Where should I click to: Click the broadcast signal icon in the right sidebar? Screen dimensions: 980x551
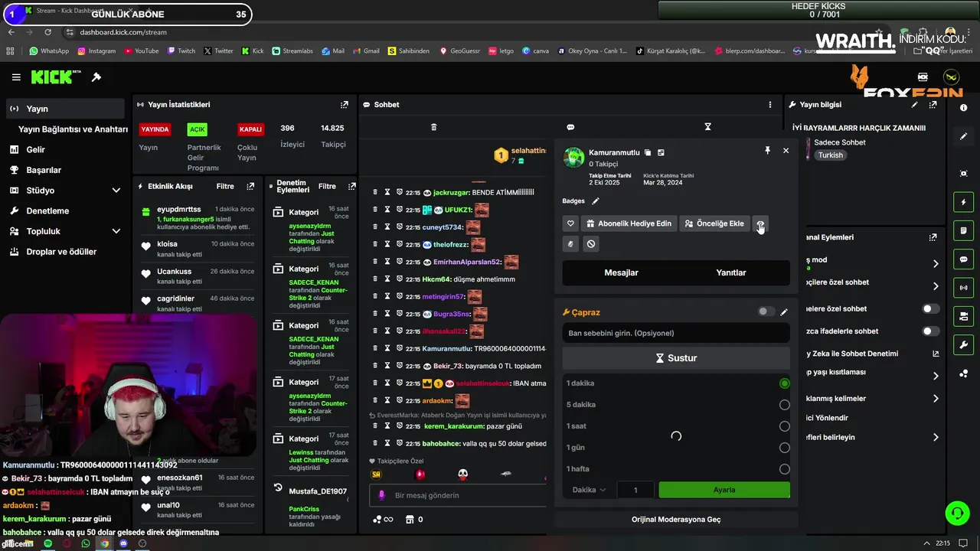(x=963, y=288)
